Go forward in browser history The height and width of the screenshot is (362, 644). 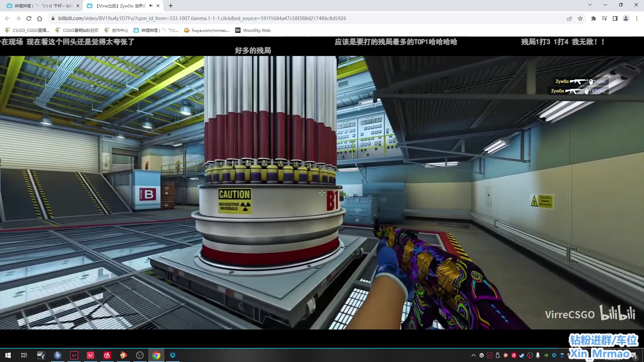[x=18, y=18]
